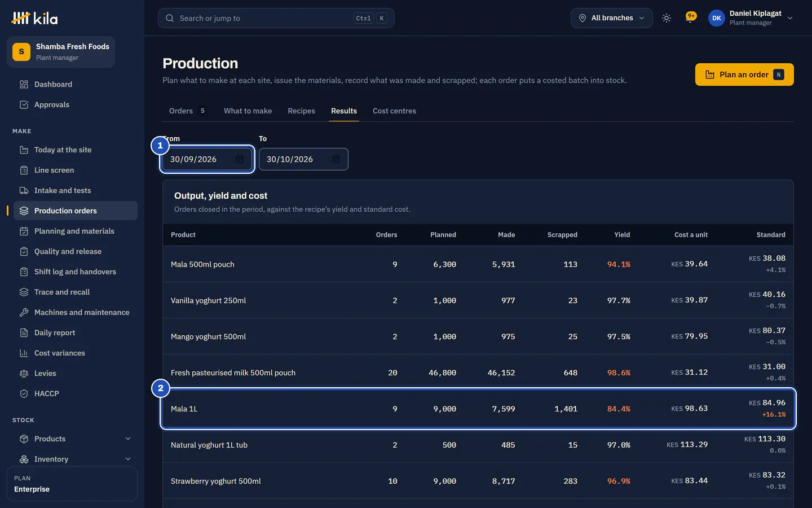Click Natural yoghurt 1L tub row
Viewport: 812px width, 508px height.
click(478, 445)
